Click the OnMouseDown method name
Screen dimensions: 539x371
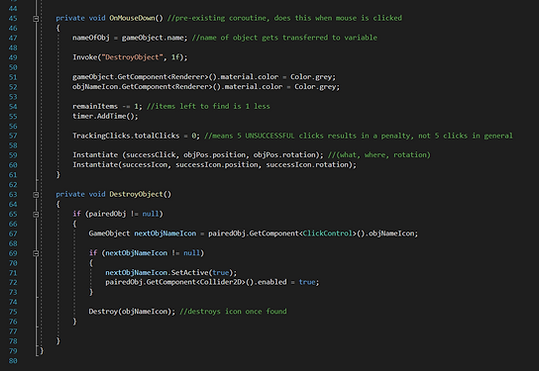point(132,18)
